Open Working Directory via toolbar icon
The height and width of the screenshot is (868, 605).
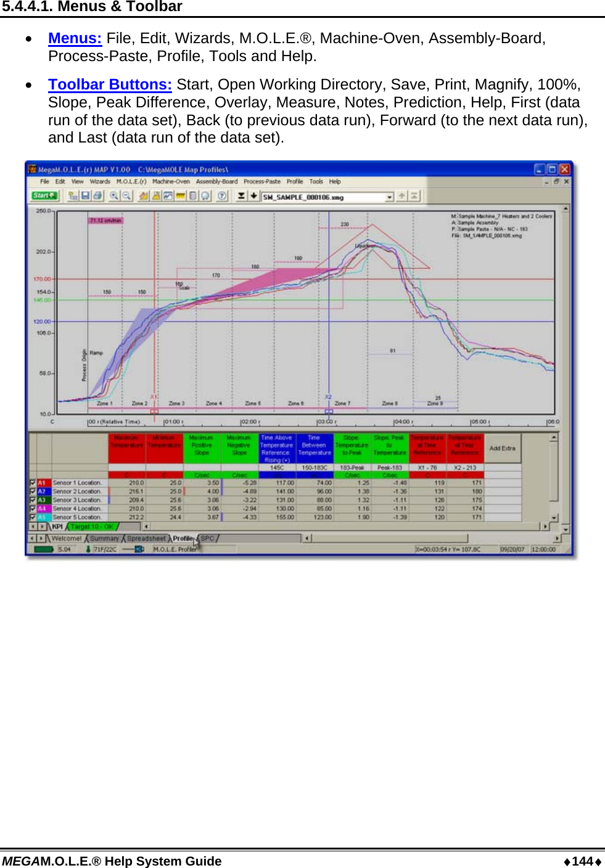coord(73,196)
